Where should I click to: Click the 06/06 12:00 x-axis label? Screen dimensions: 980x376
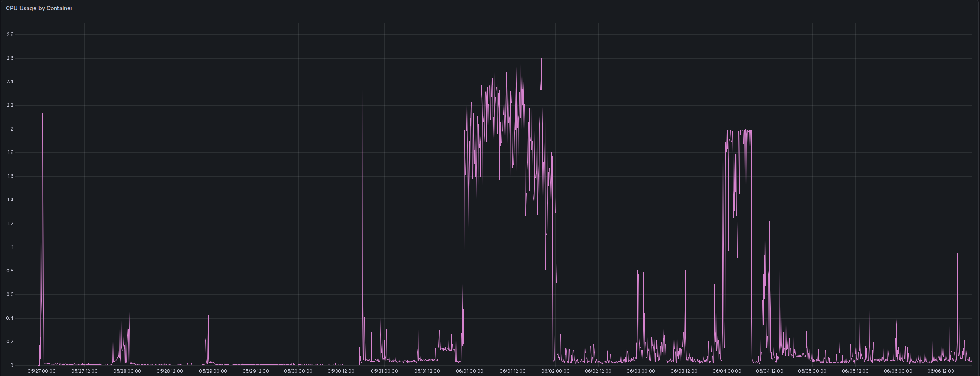(x=941, y=371)
